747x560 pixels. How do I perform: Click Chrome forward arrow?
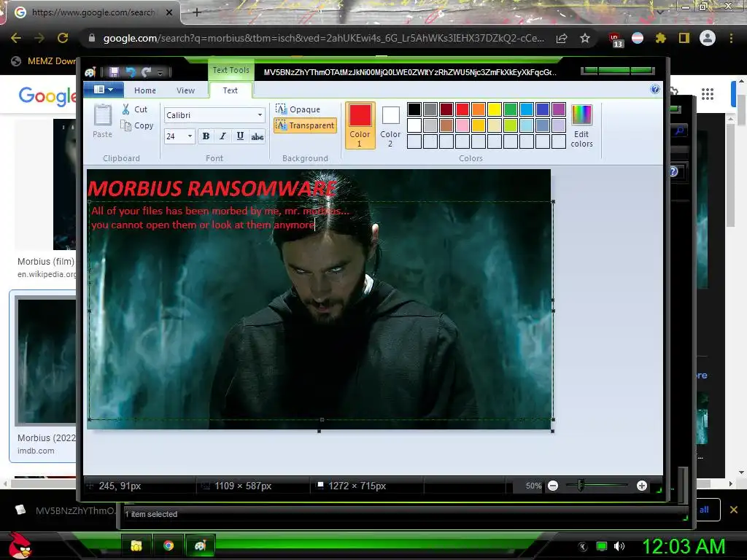coord(39,38)
